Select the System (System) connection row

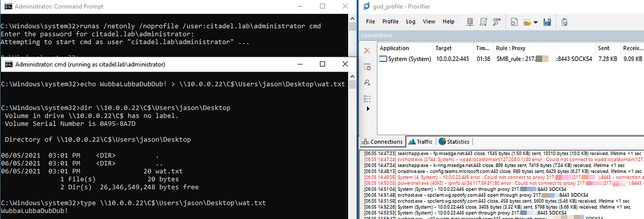coord(405,59)
